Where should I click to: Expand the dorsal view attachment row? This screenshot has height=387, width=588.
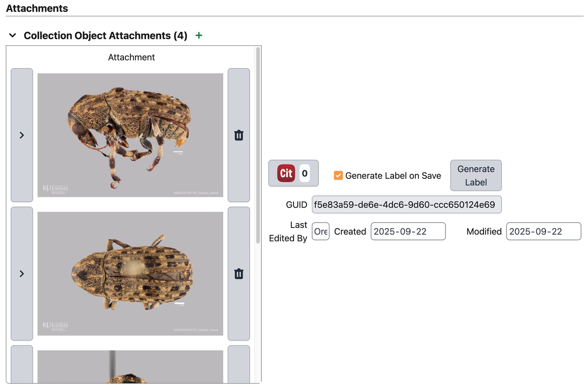[22, 274]
